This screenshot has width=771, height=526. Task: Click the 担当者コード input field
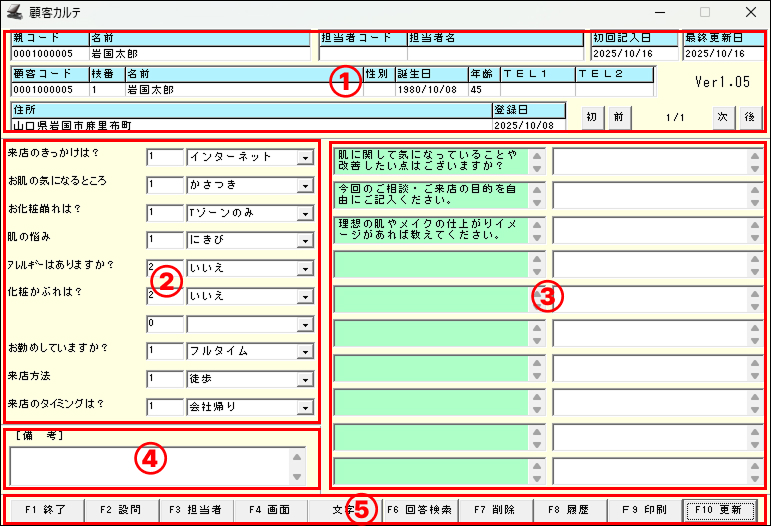coord(361,54)
